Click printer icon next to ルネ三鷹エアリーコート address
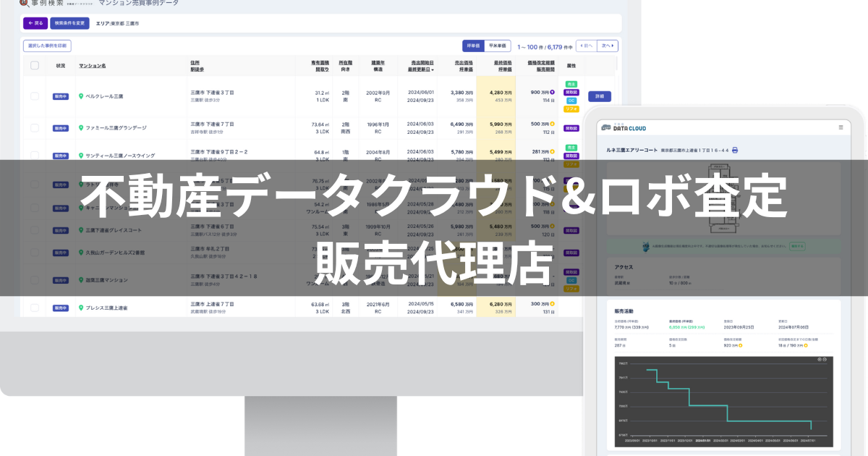 [x=735, y=150]
